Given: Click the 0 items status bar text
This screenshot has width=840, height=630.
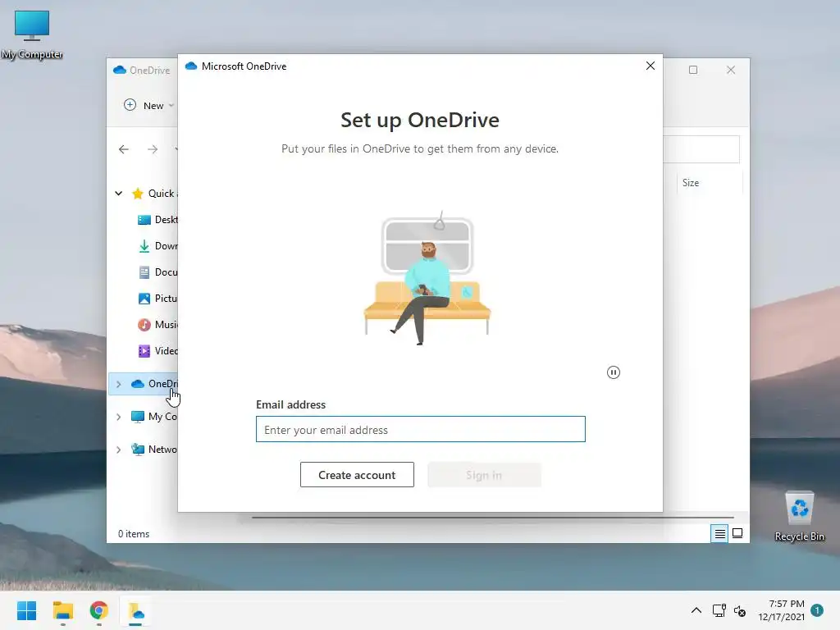Looking at the screenshot, I should [134, 534].
